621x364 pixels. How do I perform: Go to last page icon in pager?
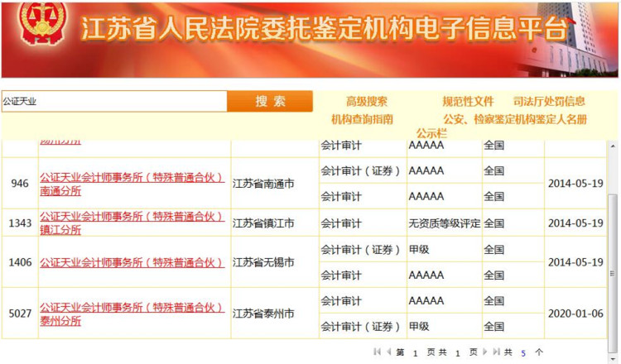496,352
